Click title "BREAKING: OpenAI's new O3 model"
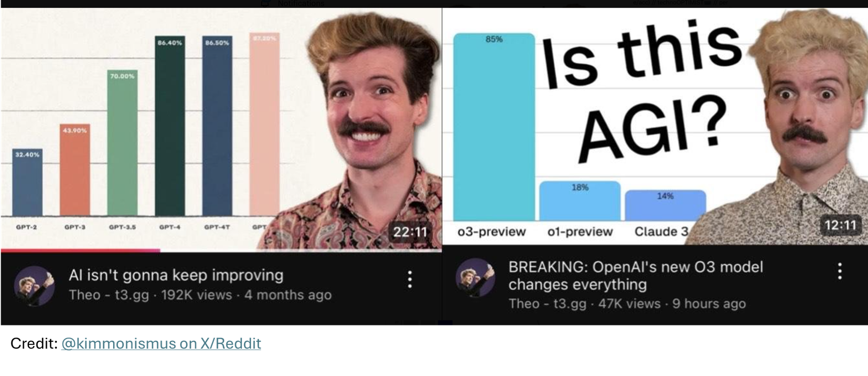 [x=635, y=267]
